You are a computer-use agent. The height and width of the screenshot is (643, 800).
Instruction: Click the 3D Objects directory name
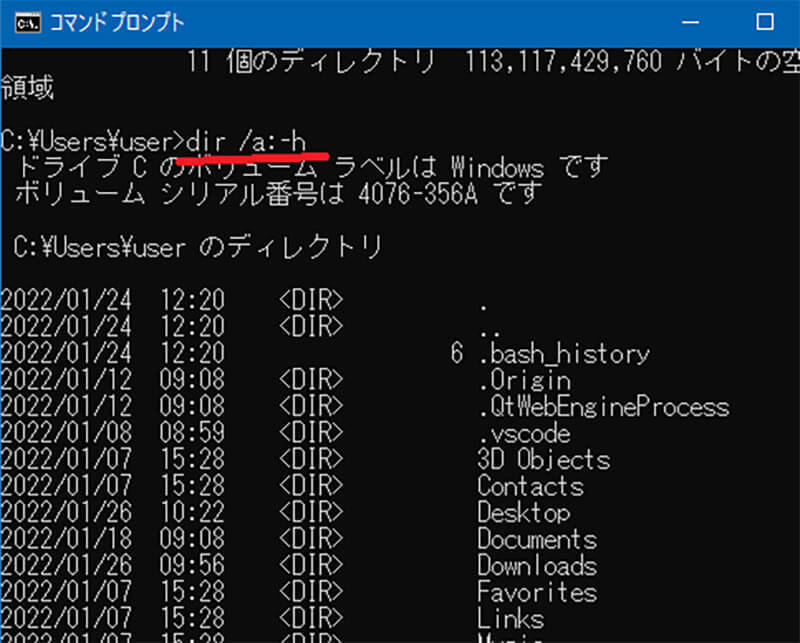tap(543, 460)
